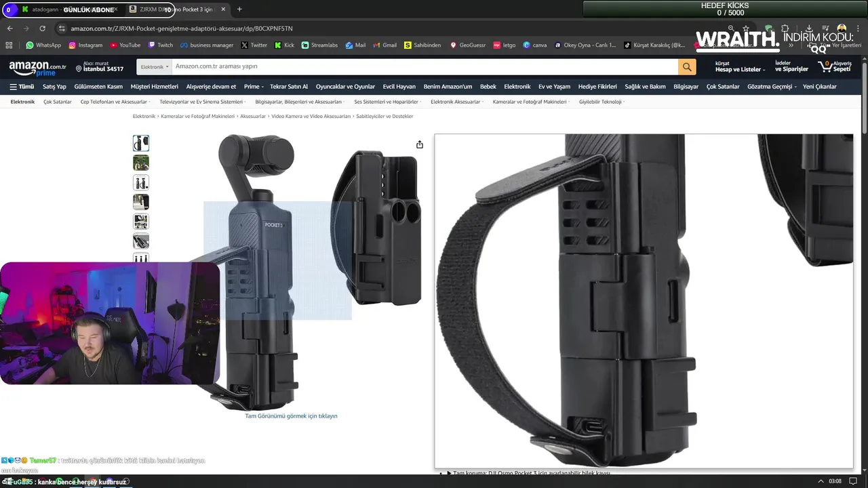Viewport: 868px width, 488px height.
Task: Select the first product thumbnail
Action: (x=141, y=143)
